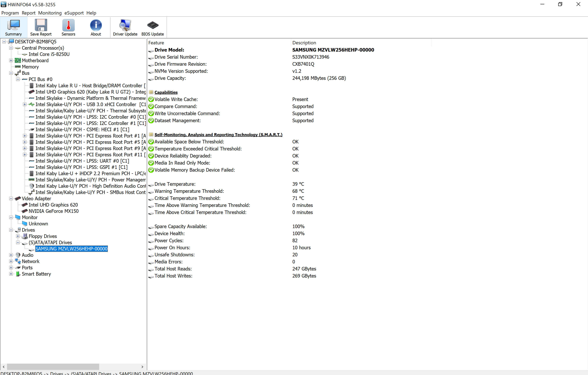This screenshot has height=375, width=588.
Task: Click the HWiNFO64 app icon in the title bar
Action: (3, 4)
